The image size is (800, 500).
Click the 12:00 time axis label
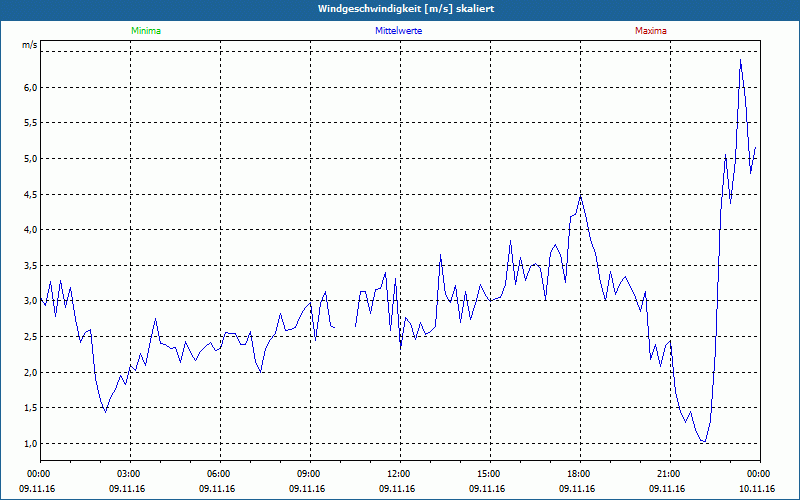[400, 474]
